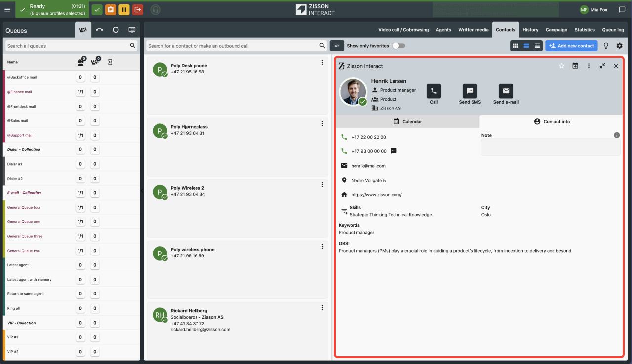Click the orange clipboard status icon
632x364 pixels.
tap(111, 9)
